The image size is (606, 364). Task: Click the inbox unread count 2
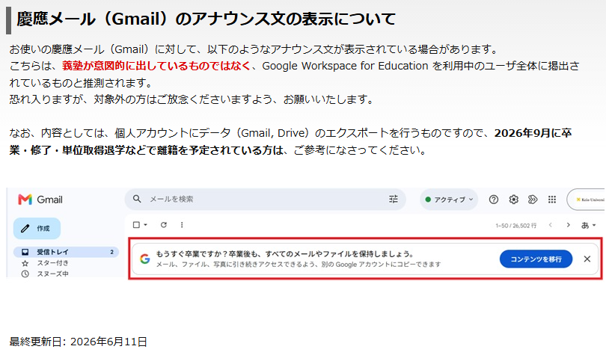(111, 252)
